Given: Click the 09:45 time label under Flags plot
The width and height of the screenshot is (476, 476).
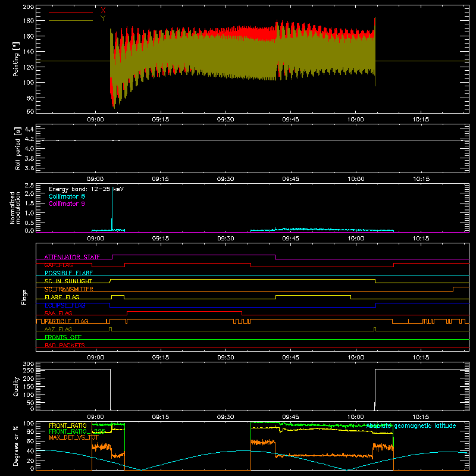Looking at the screenshot, I should tap(290, 358).
